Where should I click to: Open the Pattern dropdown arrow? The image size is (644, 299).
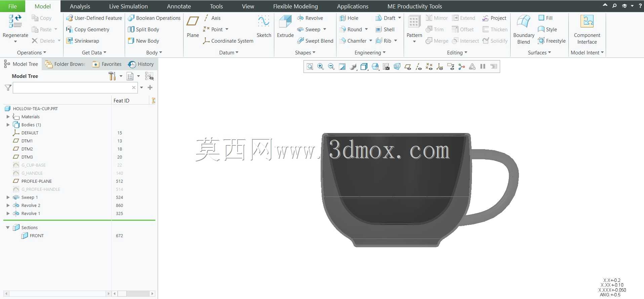coord(414,42)
